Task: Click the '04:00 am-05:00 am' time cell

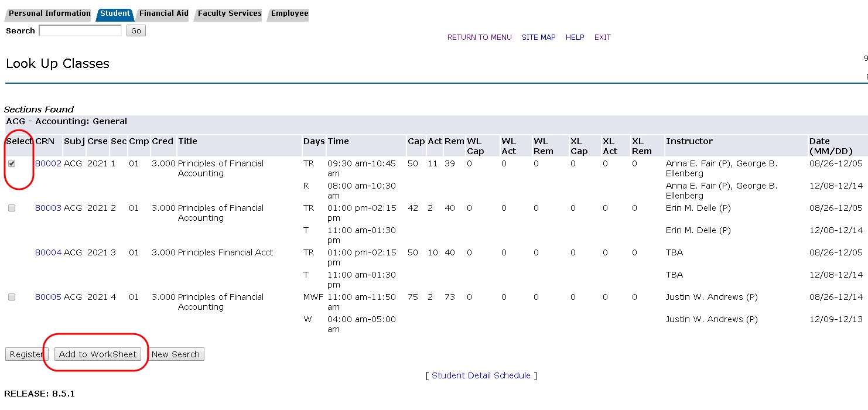Action: point(362,324)
